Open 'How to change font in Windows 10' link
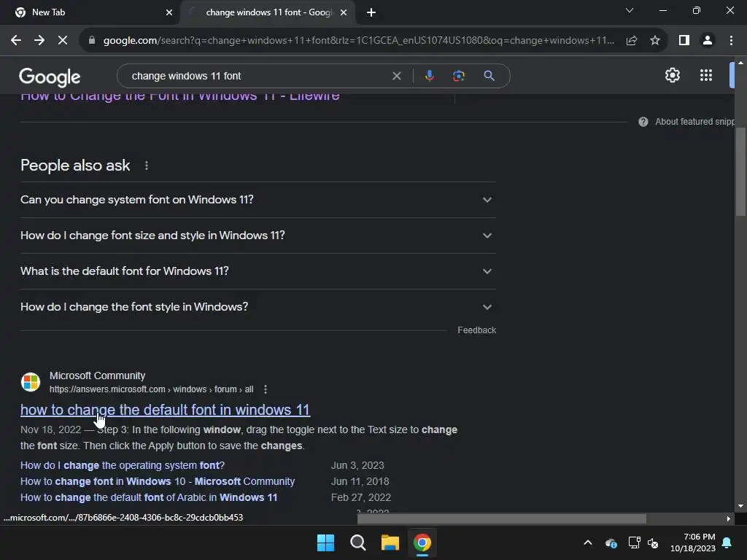This screenshot has height=560, width=747. point(158,481)
